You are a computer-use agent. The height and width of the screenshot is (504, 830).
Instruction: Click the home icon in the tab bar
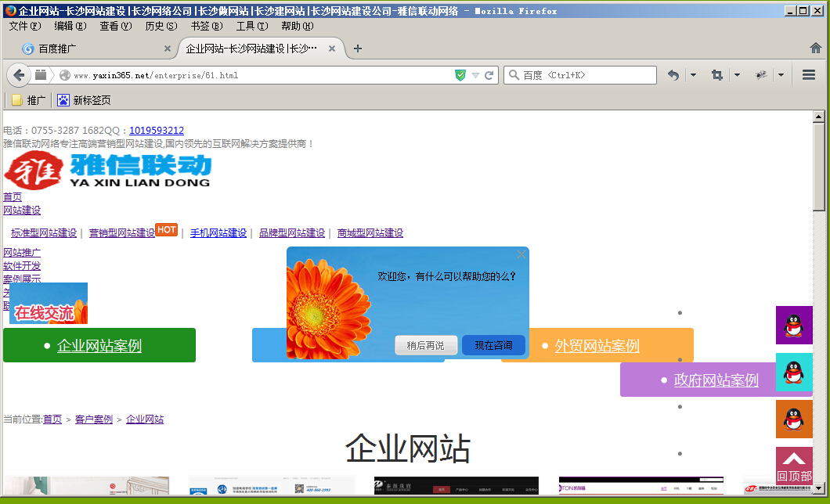coord(815,49)
